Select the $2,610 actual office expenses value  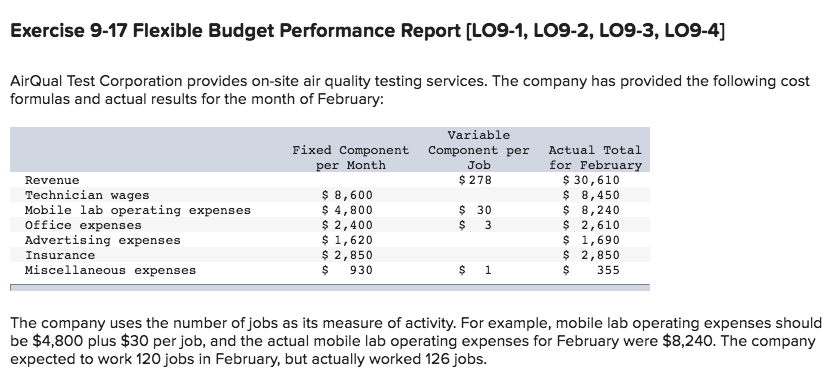click(592, 225)
